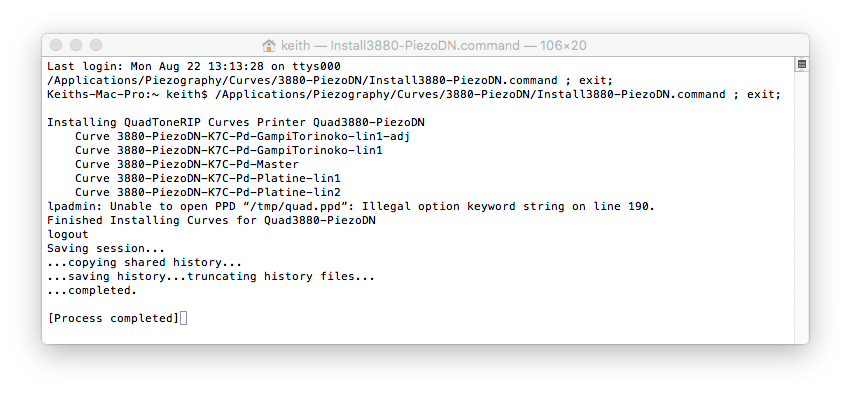
Task: Click the 'Saving session...' line
Action: tap(106, 249)
